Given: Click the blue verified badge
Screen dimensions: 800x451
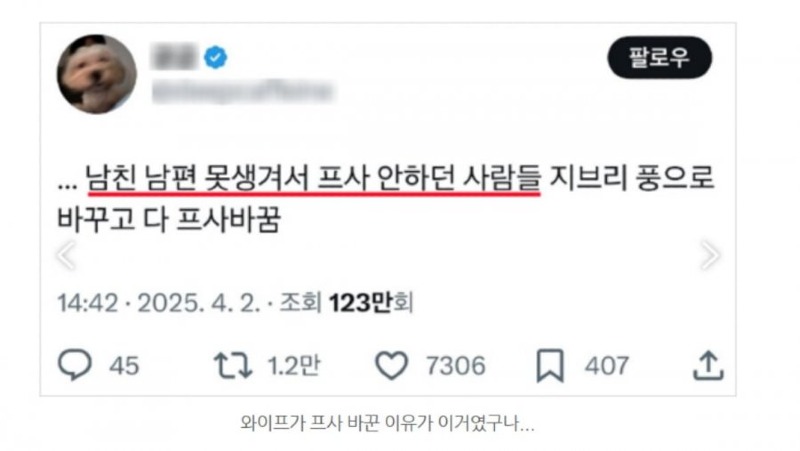Looking at the screenshot, I should [x=215, y=57].
